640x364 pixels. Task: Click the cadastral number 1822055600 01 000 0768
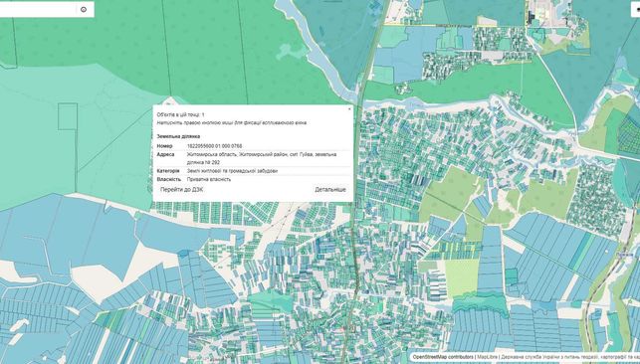(x=214, y=146)
